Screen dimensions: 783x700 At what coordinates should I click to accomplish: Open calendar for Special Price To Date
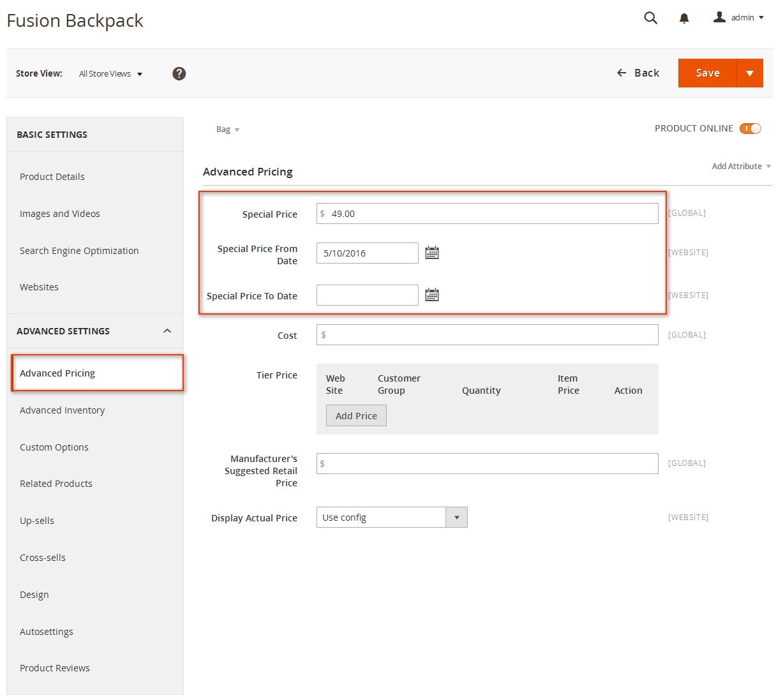pos(432,295)
